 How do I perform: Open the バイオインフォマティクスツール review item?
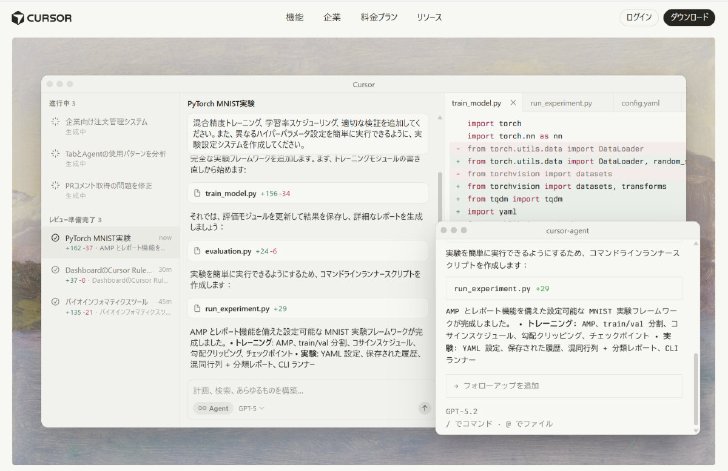110,307
